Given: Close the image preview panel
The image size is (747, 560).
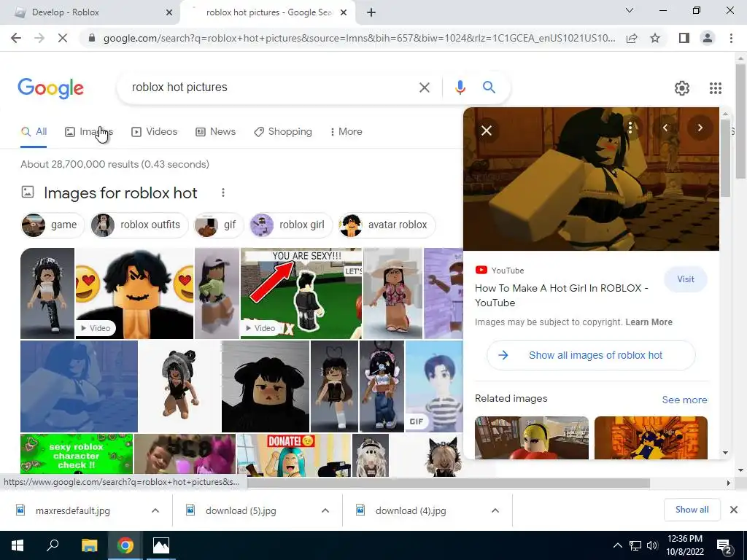Looking at the screenshot, I should pyautogui.click(x=487, y=131).
